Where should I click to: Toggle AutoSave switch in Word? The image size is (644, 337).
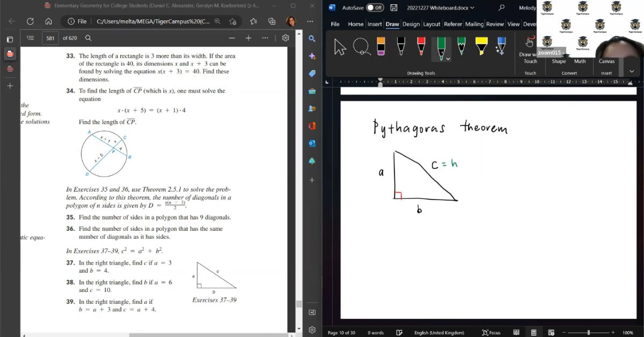375,8
